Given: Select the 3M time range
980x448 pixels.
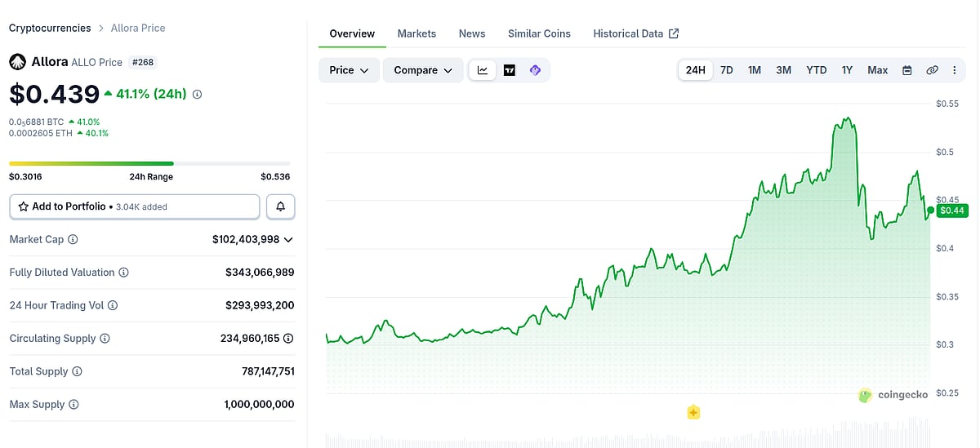Looking at the screenshot, I should 783,70.
